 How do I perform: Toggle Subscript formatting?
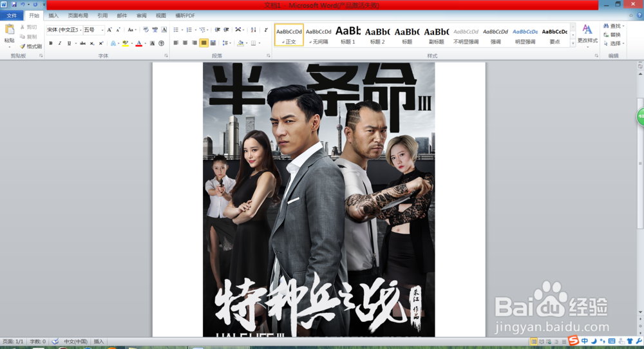[91, 43]
